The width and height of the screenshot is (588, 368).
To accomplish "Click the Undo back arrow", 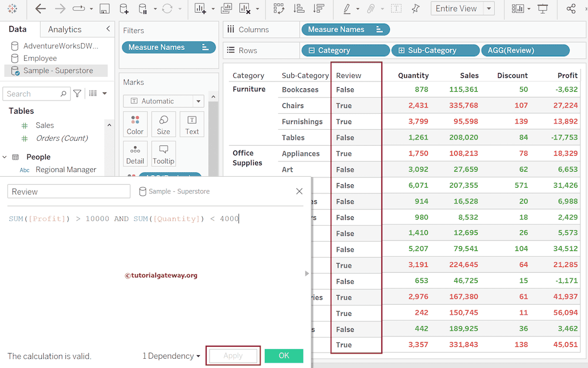I will pos(40,9).
